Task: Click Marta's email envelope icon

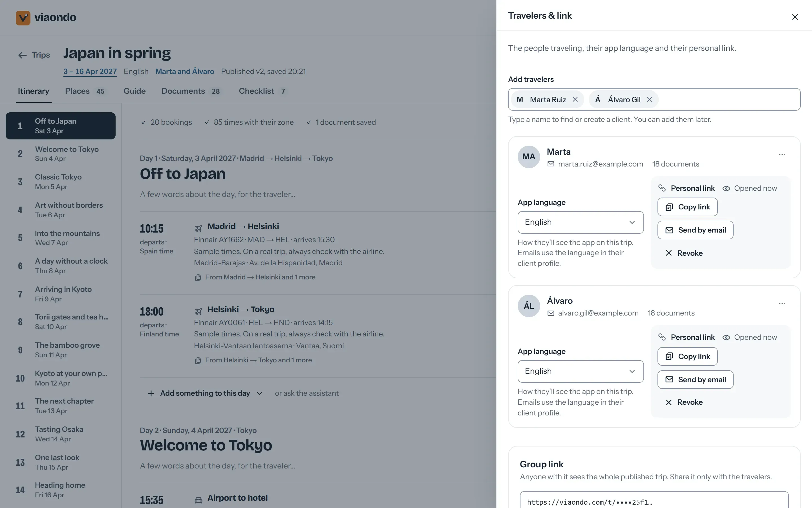Action: pos(551,164)
